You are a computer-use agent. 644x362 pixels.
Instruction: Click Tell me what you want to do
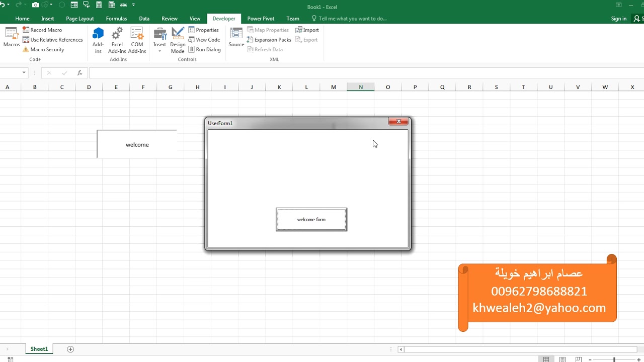[x=349, y=19]
